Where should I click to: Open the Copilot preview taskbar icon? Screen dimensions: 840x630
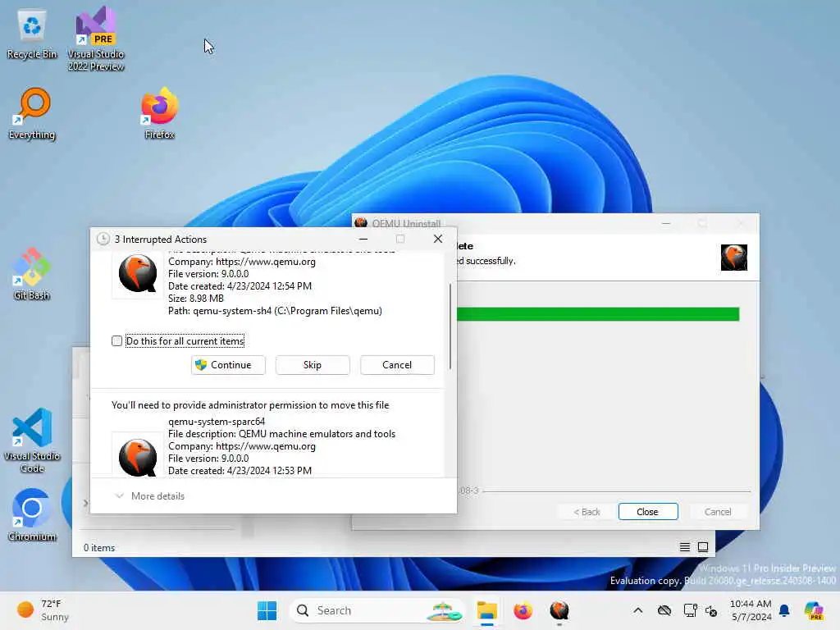814,610
